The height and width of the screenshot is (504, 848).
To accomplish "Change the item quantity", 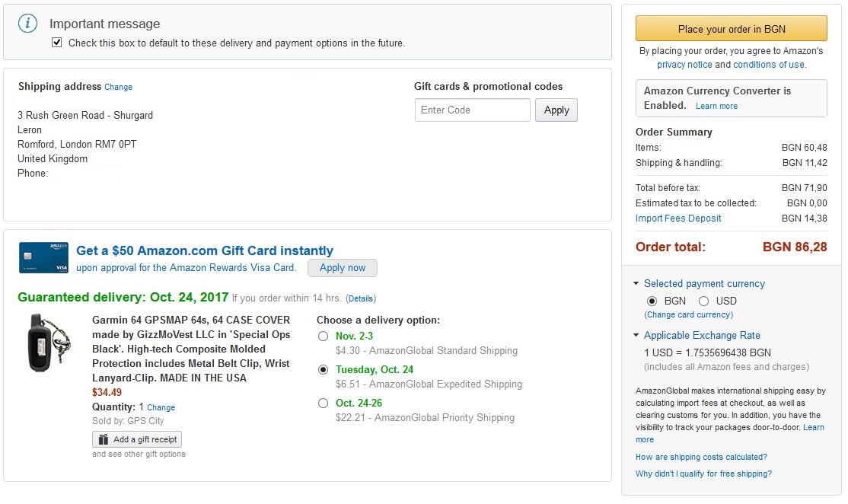I will [161, 407].
